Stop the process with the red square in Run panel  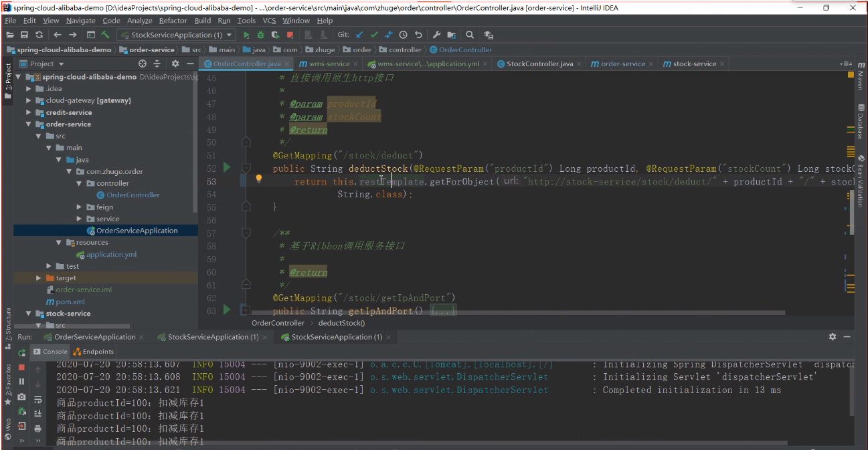22,367
